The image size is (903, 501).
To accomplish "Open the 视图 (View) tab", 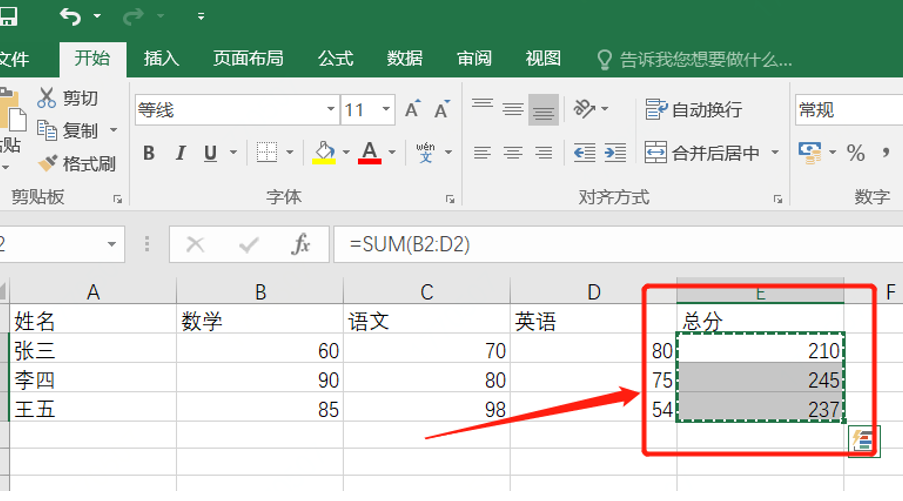I will point(543,59).
